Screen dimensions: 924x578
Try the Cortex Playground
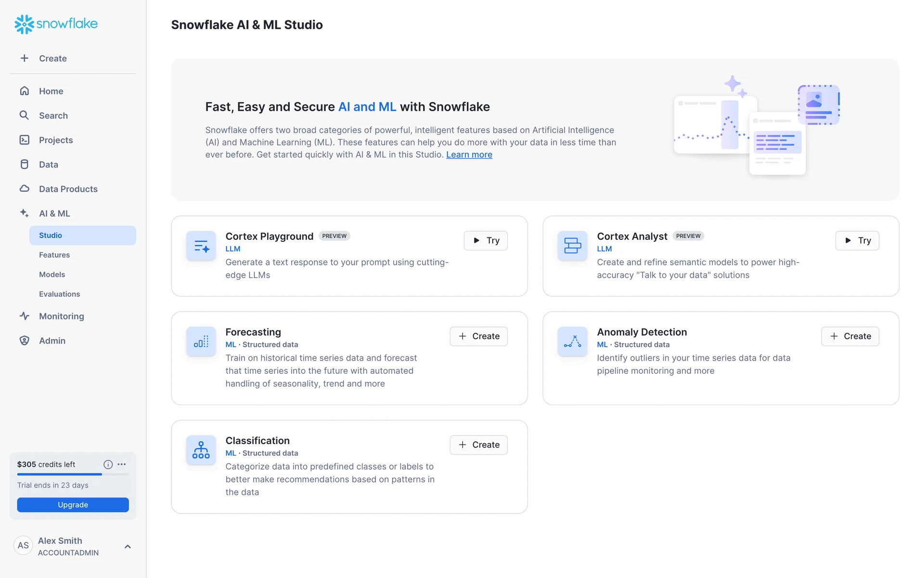coord(486,240)
